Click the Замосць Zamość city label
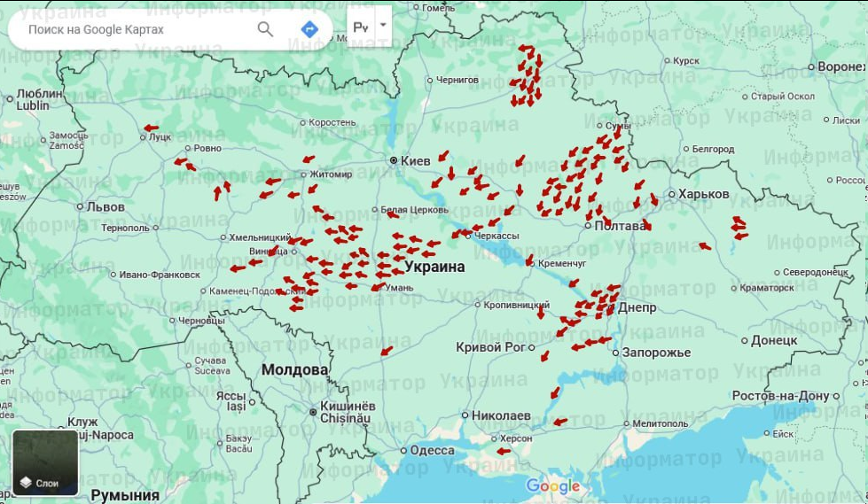The height and width of the screenshot is (504, 868). point(67,141)
